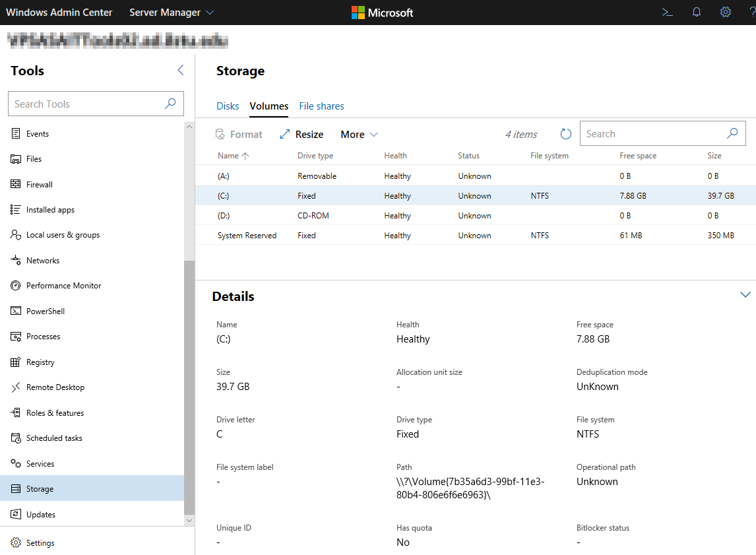Refresh the volumes list
Viewport: 756px width, 555px height.
[x=566, y=134]
